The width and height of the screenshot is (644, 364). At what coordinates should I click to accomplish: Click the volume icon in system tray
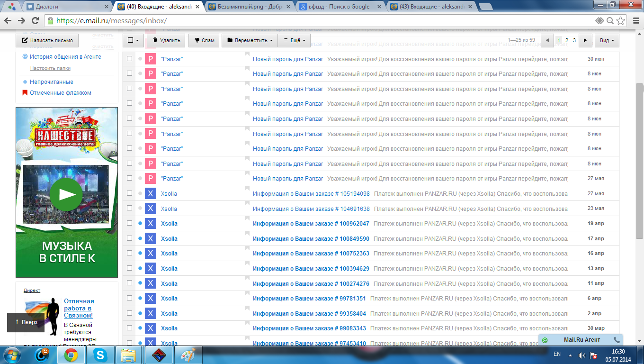[581, 355]
